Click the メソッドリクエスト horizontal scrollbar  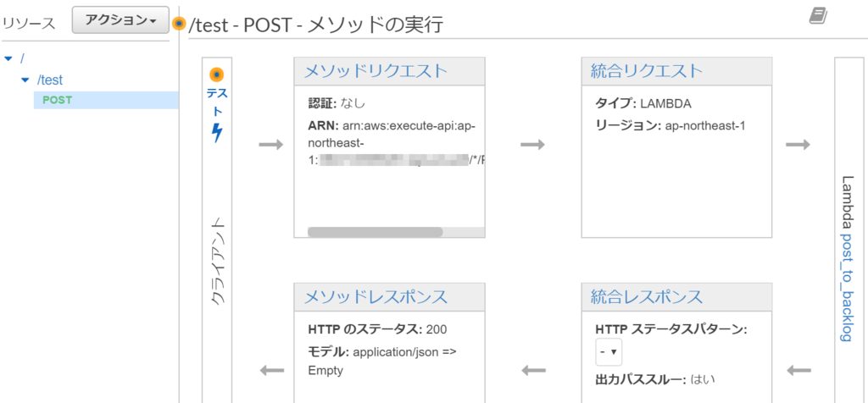[x=376, y=232]
